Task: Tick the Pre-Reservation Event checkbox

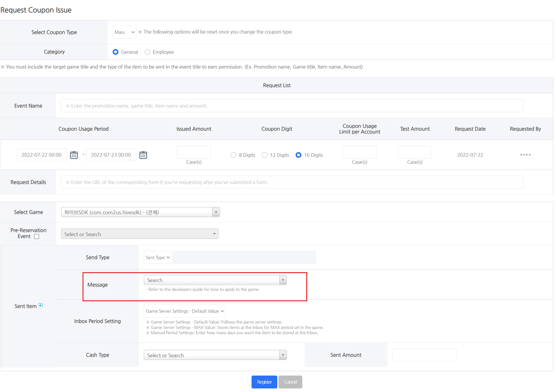Action: click(37, 236)
